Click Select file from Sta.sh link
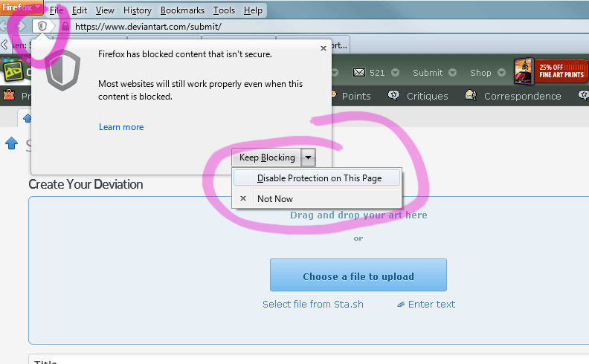Screen dimensions: 589x364 click(x=313, y=305)
